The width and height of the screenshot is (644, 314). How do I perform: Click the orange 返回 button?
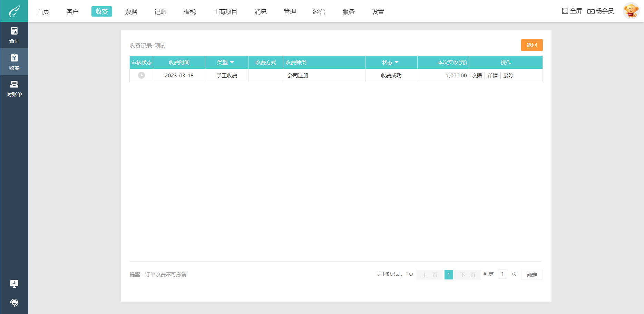[532, 45]
